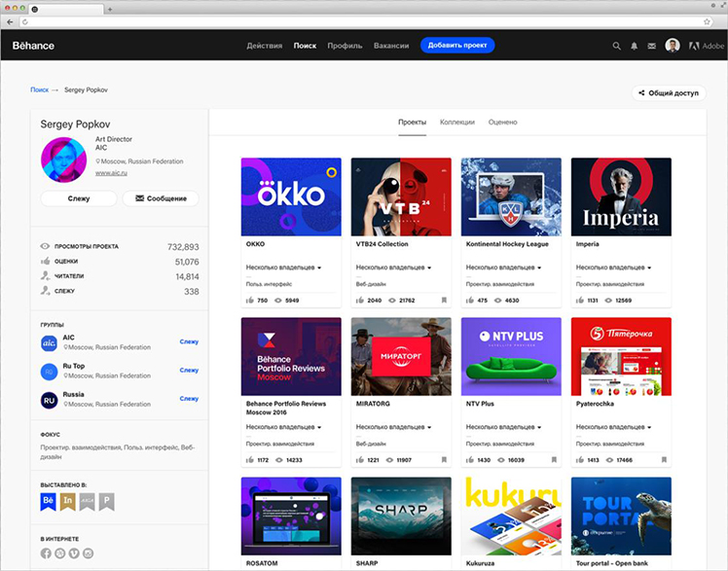Click the Behance logo
The image size is (728, 571).
33,46
